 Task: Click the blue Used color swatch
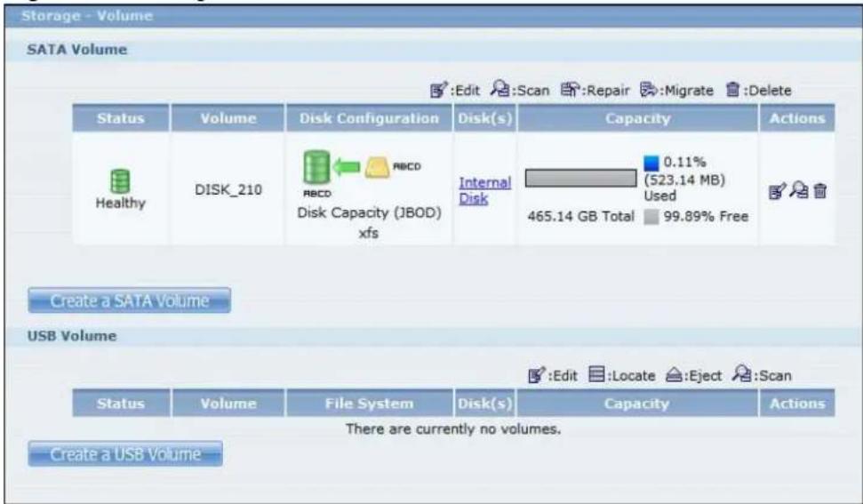[651, 163]
